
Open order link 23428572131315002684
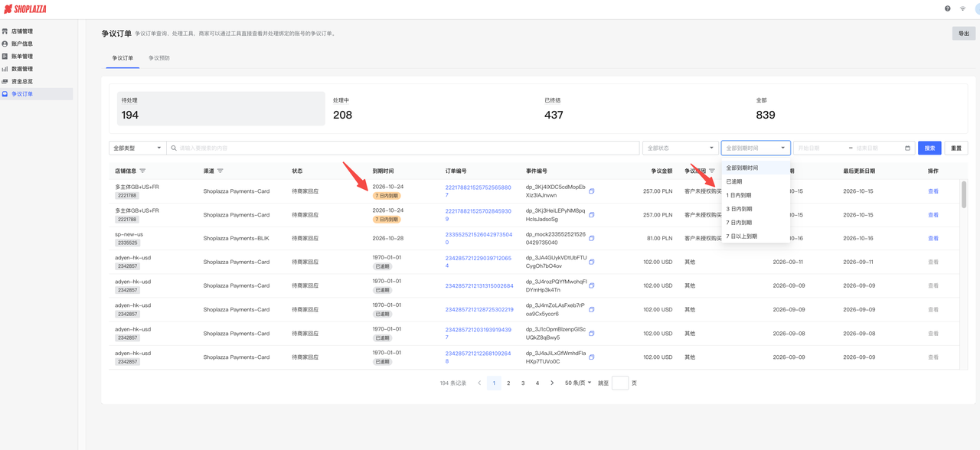tap(479, 285)
